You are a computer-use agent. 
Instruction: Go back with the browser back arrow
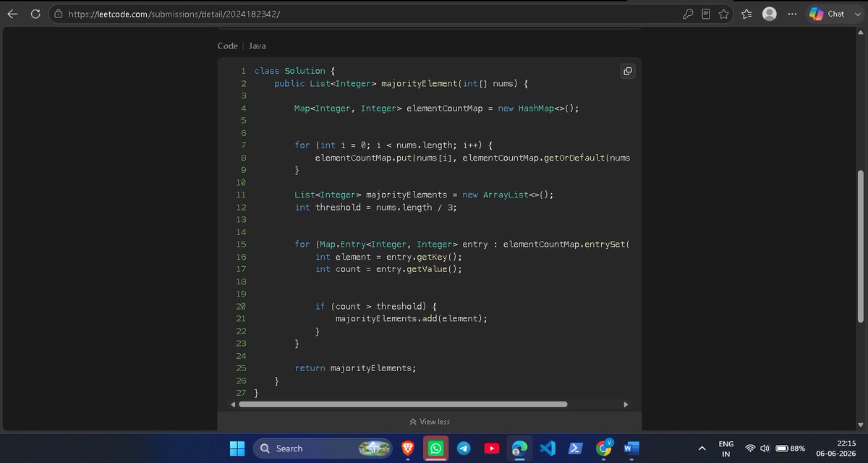[13, 14]
